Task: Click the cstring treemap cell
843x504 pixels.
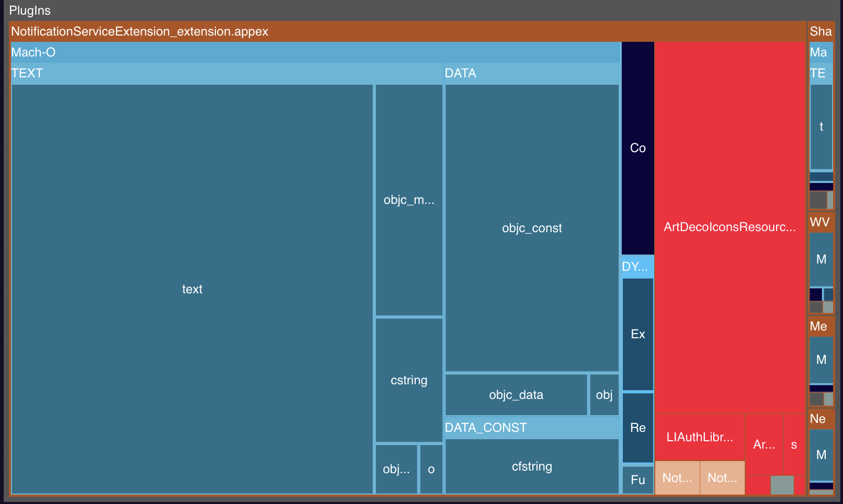Action: 409,380
